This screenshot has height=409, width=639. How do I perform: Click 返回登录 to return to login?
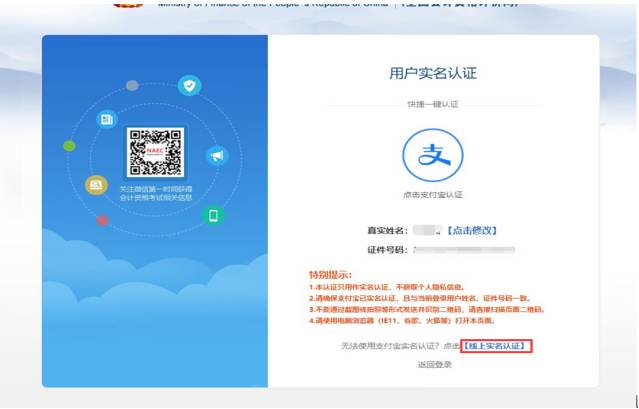434,364
